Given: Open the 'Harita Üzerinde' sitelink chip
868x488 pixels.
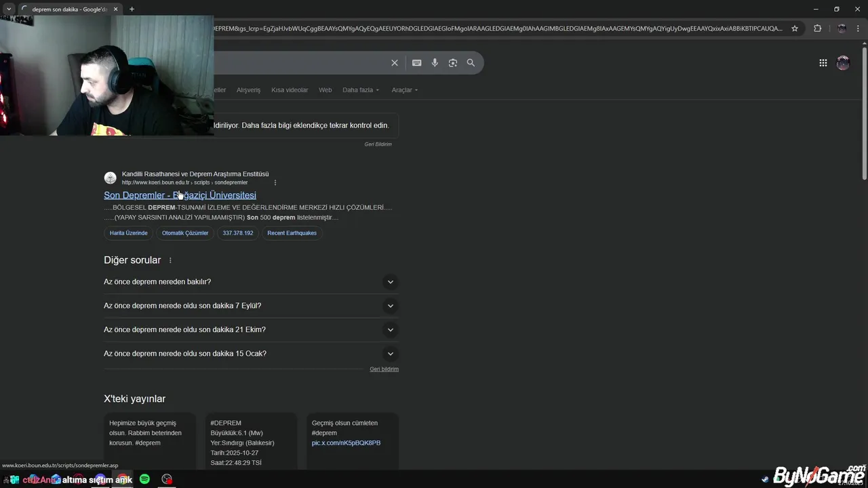Looking at the screenshot, I should click(128, 233).
